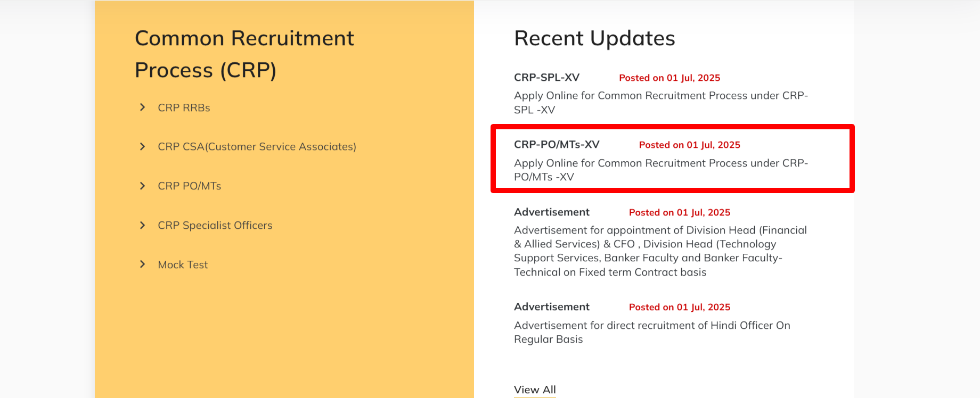
Task: Click the chevron beside CRP Specialist Officers
Action: click(142, 225)
